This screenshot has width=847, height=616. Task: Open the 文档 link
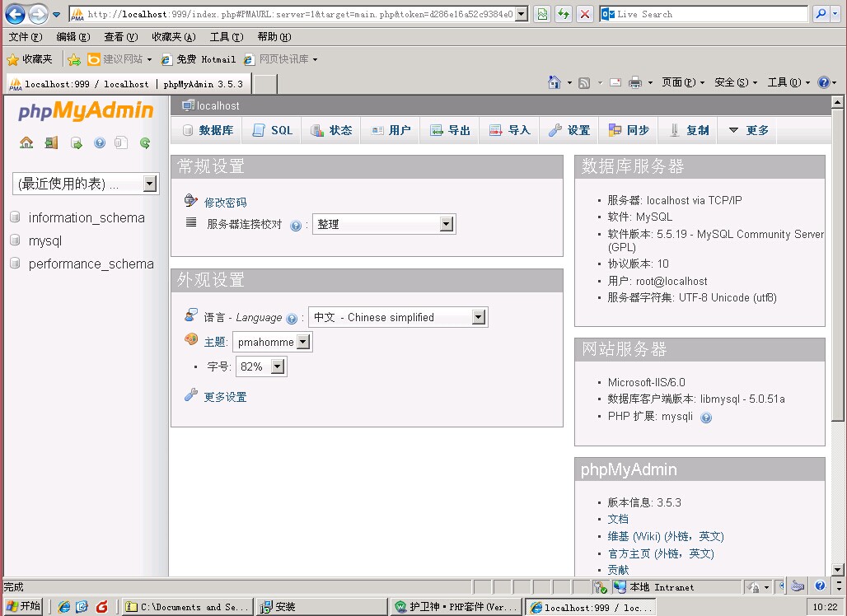(x=618, y=519)
